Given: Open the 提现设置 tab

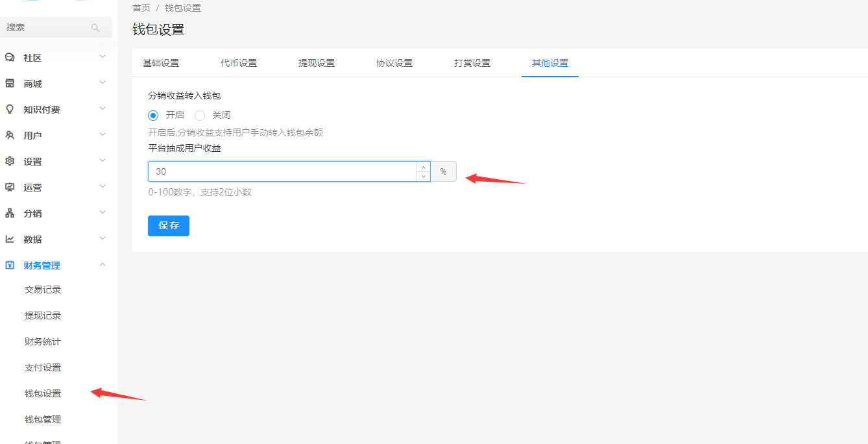Looking at the screenshot, I should [317, 63].
